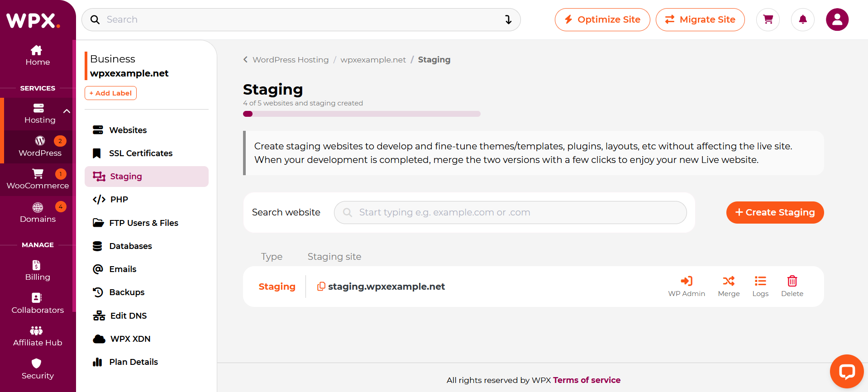Image resolution: width=868 pixels, height=392 pixels.
Task: Open SSL Certificates menu item
Action: coord(147,153)
